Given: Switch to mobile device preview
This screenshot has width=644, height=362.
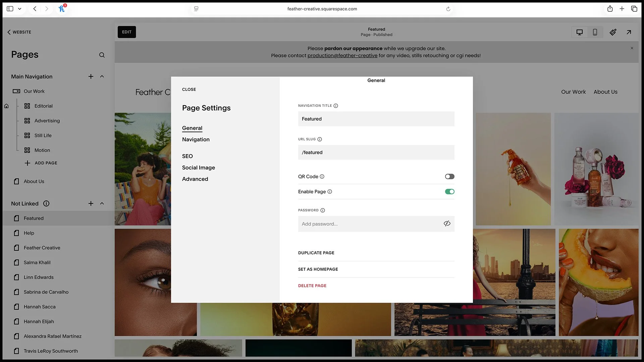Looking at the screenshot, I should point(595,32).
